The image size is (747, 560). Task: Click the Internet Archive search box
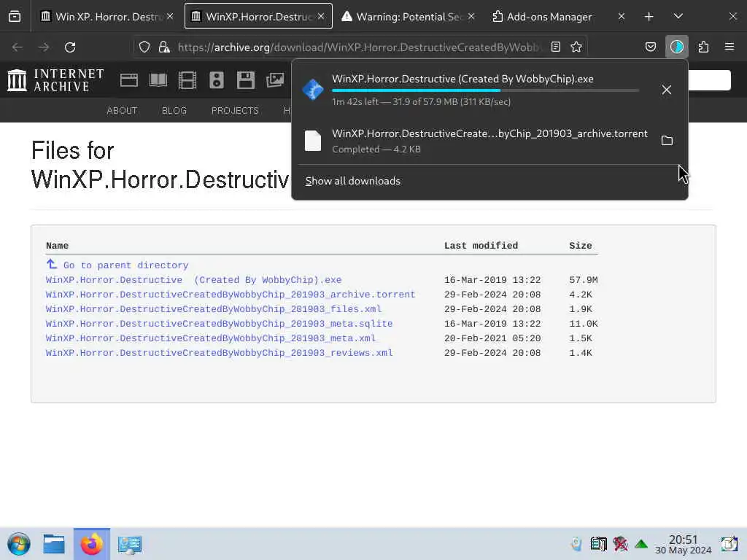coord(709,80)
